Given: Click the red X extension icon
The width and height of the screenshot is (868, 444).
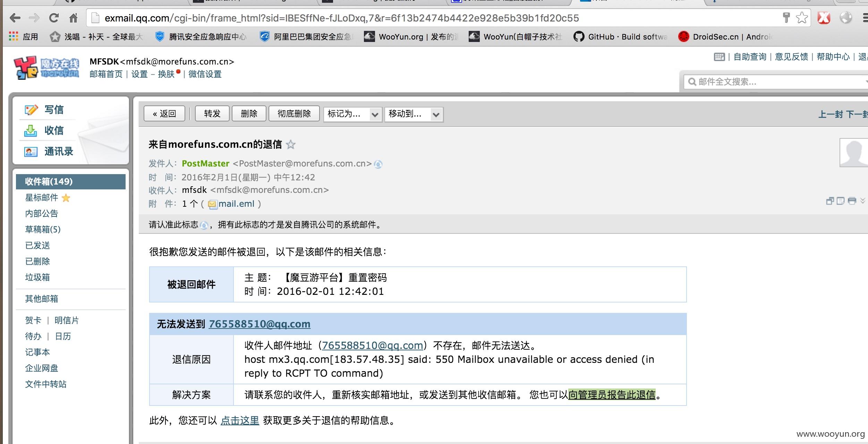Looking at the screenshot, I should click(x=824, y=17).
